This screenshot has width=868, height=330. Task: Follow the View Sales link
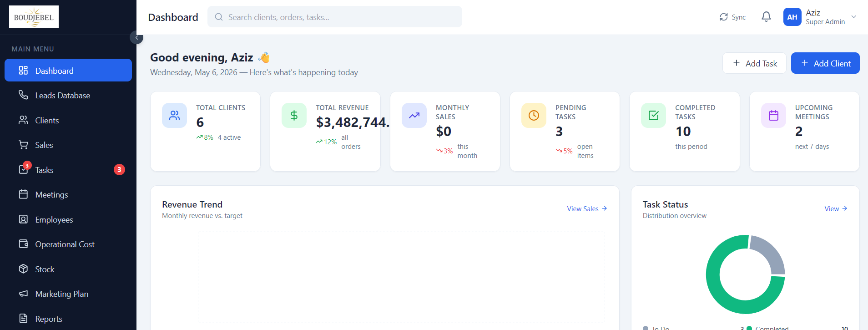click(587, 208)
